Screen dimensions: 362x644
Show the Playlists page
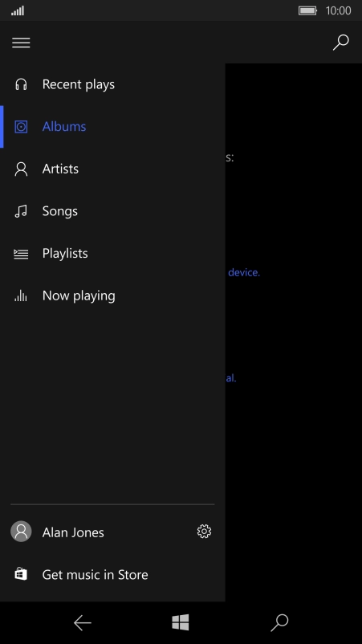pyautogui.click(x=112, y=254)
